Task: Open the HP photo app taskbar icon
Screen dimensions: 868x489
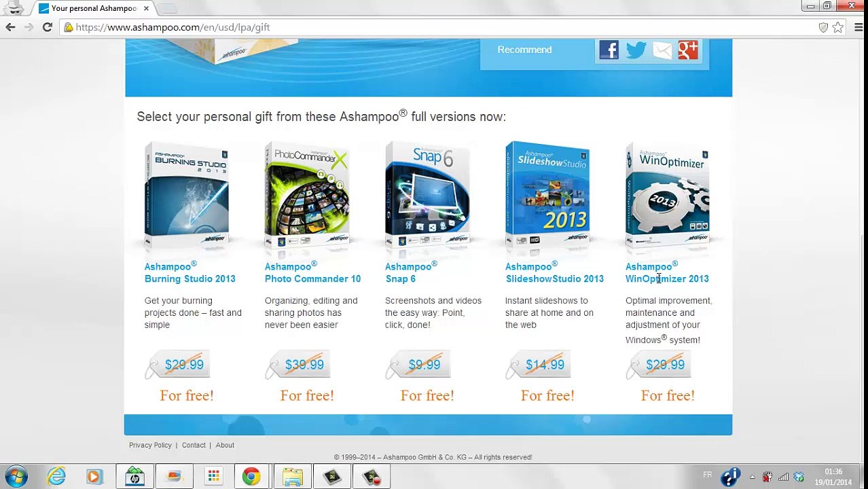Action: 134,477
